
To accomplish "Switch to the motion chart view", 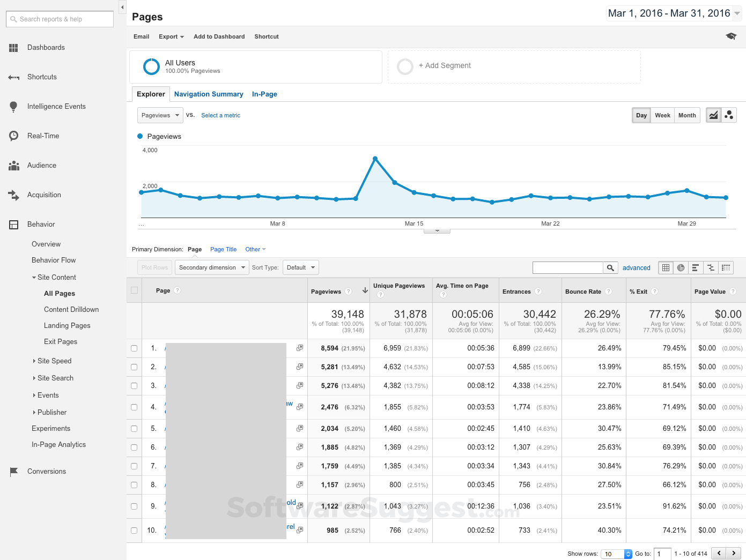I will [729, 115].
